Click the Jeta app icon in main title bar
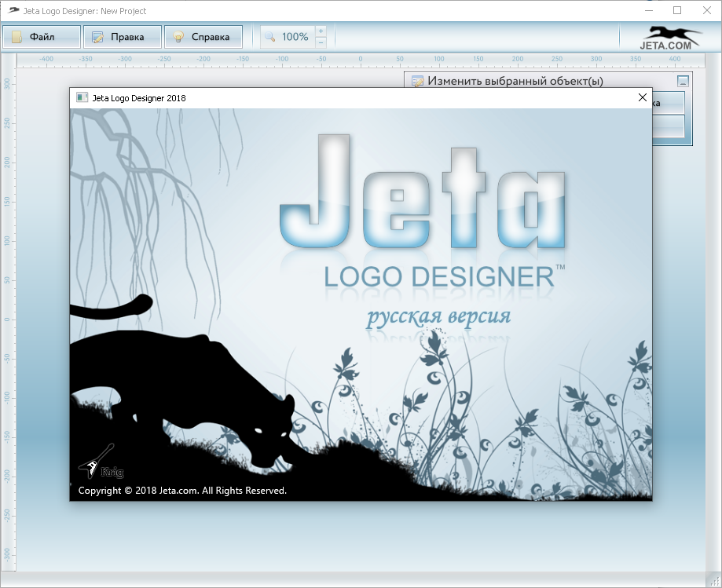 click(x=13, y=10)
